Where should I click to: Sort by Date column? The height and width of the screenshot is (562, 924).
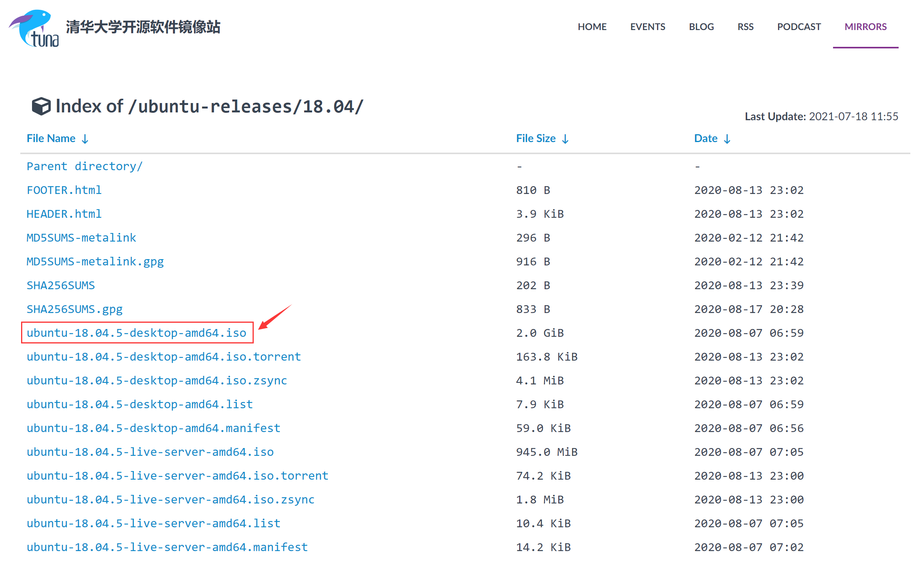point(712,139)
